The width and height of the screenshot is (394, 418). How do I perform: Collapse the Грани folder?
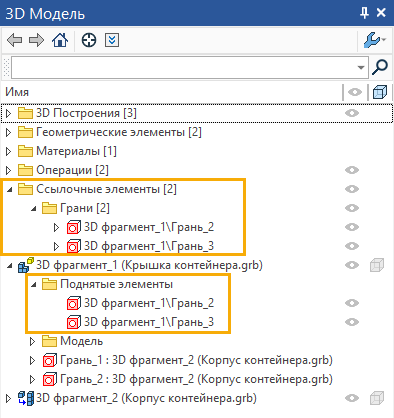[33, 209]
